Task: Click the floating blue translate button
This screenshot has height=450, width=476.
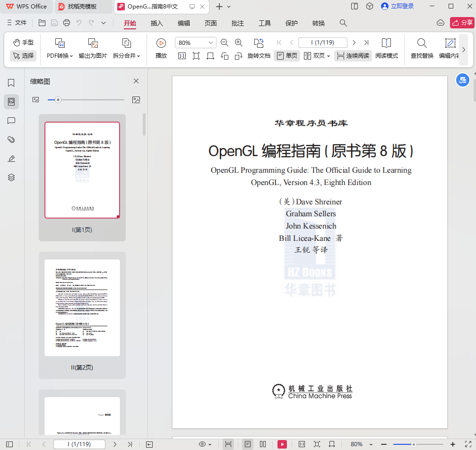Action: pos(463,80)
